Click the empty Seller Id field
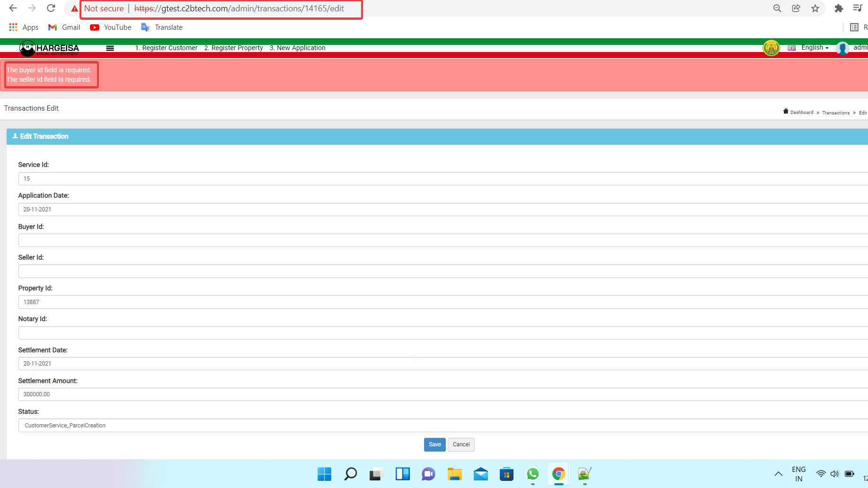 click(443, 271)
